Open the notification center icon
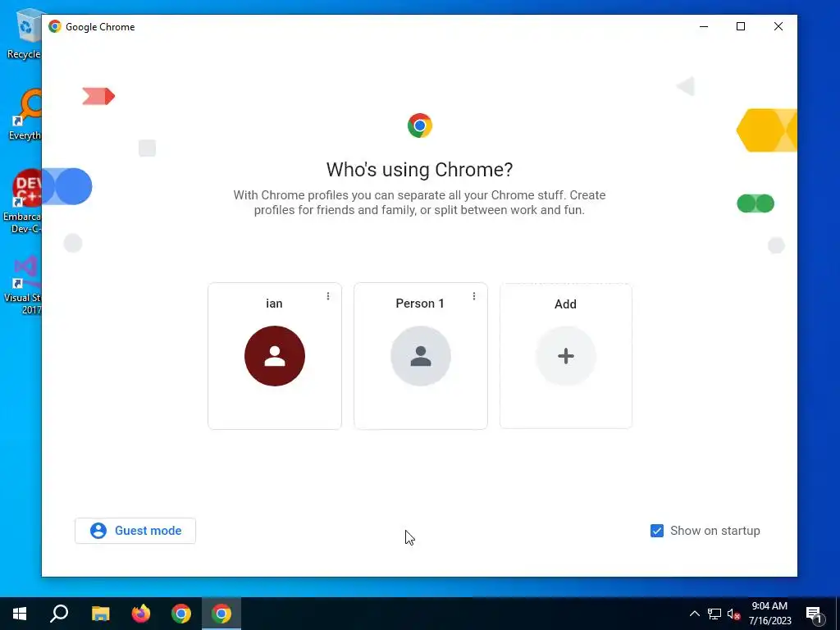The image size is (840, 630). [x=814, y=614]
